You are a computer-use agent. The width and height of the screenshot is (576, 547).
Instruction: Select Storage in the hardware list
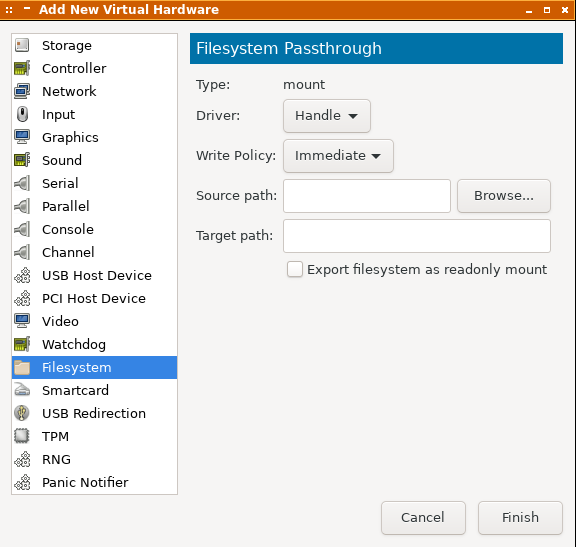point(94,45)
